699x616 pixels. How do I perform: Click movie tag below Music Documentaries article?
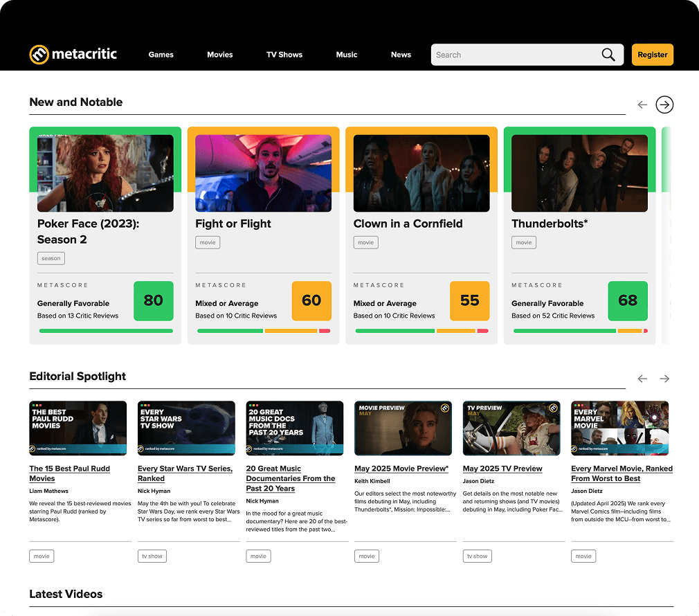coord(258,556)
